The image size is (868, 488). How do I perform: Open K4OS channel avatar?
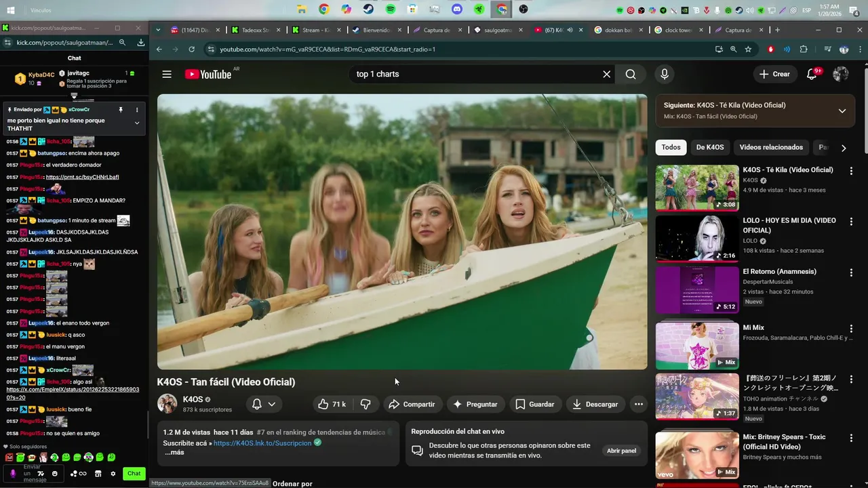(x=167, y=403)
